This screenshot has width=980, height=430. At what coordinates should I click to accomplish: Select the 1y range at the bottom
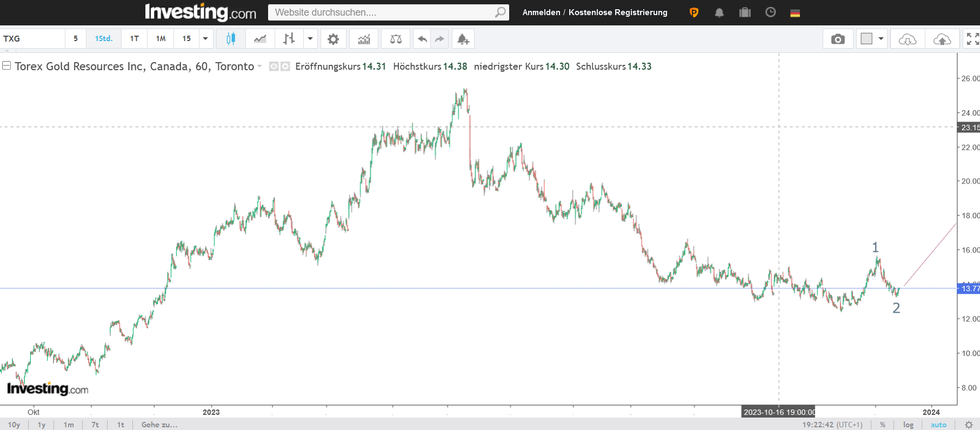tap(42, 425)
